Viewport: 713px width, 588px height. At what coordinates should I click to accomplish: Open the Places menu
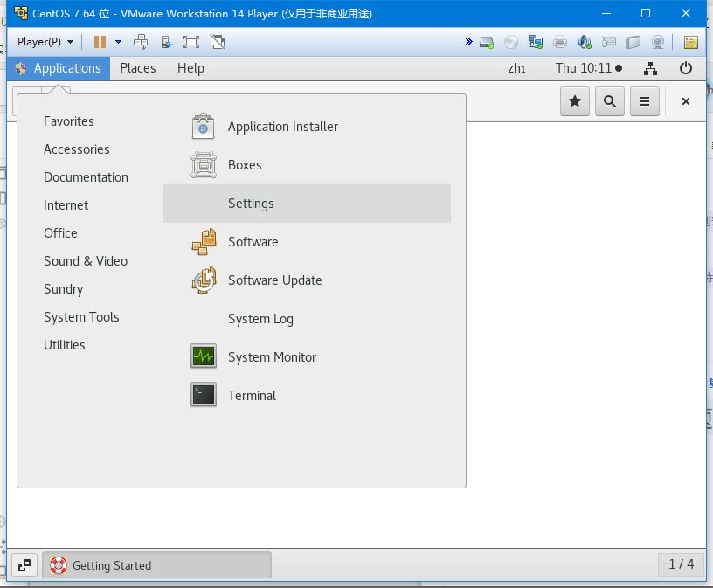point(137,68)
